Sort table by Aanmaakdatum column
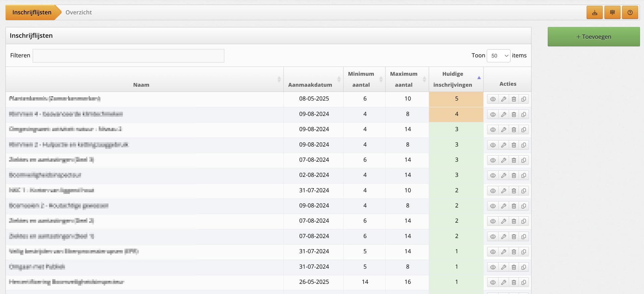Viewport: 644px width, 294px height. tap(313, 79)
